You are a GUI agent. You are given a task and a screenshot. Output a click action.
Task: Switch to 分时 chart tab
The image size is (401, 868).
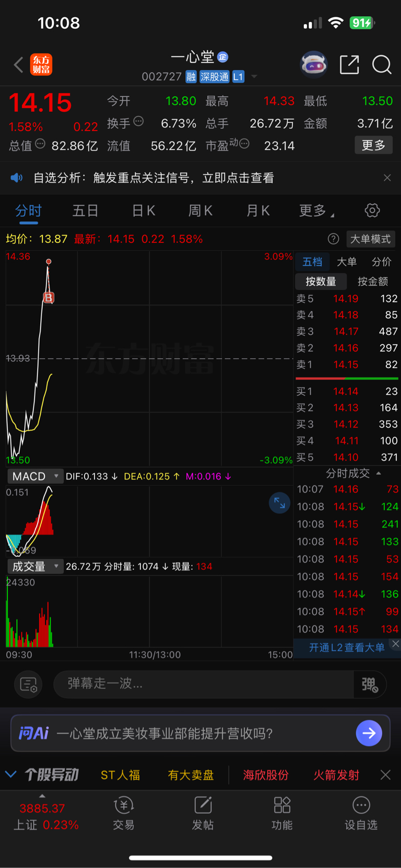tap(28, 210)
